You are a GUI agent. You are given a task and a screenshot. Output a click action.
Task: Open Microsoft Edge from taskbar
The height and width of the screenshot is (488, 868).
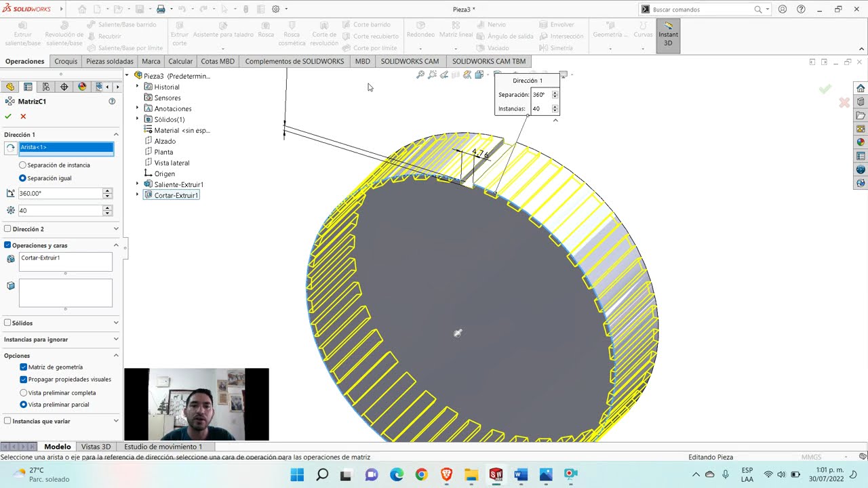click(x=397, y=474)
